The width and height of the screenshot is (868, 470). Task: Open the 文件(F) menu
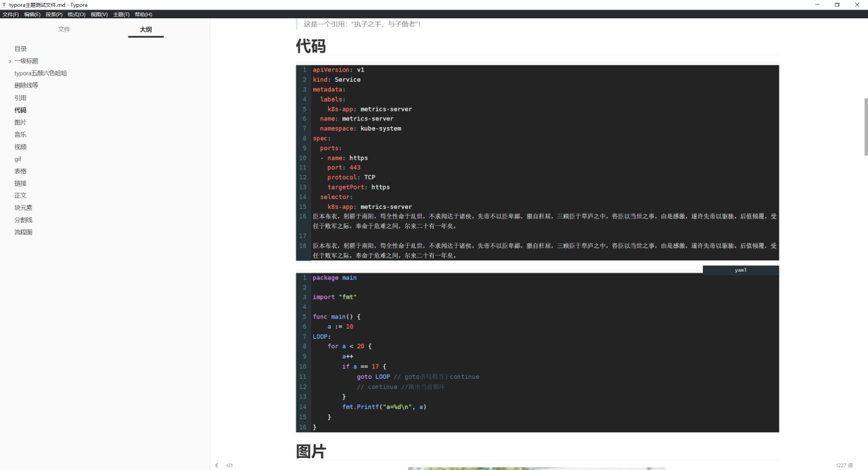coord(10,14)
